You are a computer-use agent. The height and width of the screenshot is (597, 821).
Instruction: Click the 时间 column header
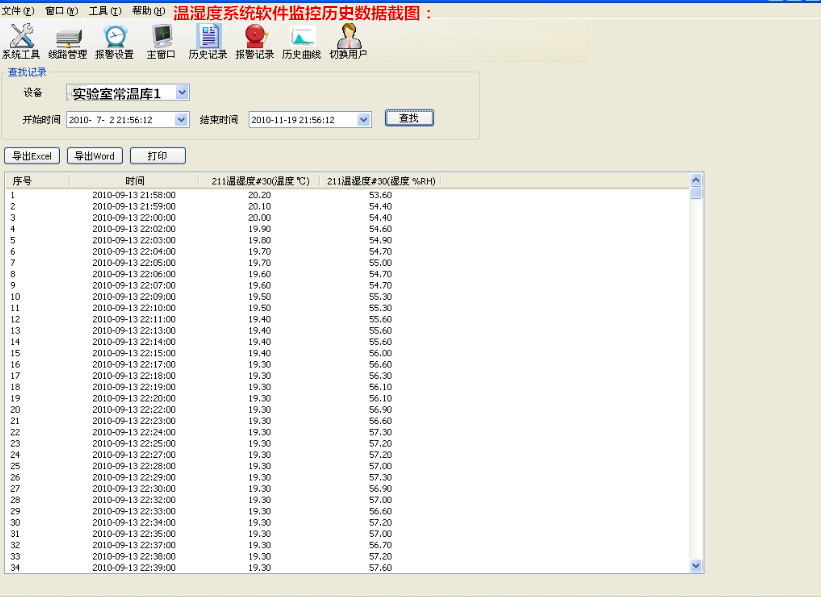pyautogui.click(x=134, y=181)
